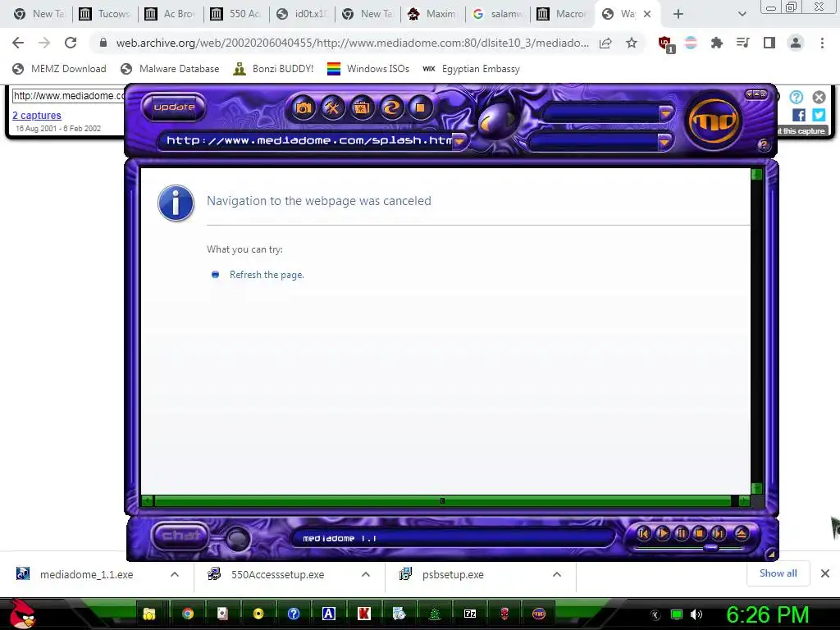The height and width of the screenshot is (630, 840).
Task: Share capture on Twitter icon
Action: tap(819, 115)
